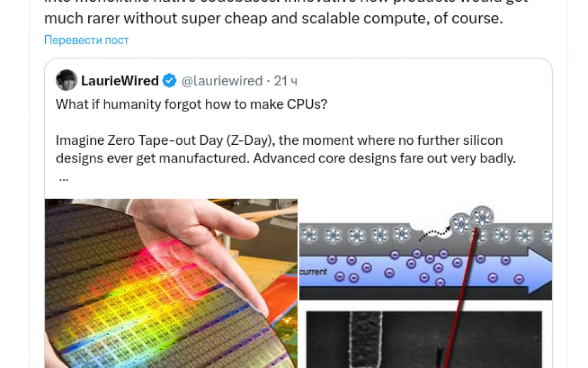Screen dimensions: 588x368
Task: Open the silicon wafer photo
Action: pos(171,284)
